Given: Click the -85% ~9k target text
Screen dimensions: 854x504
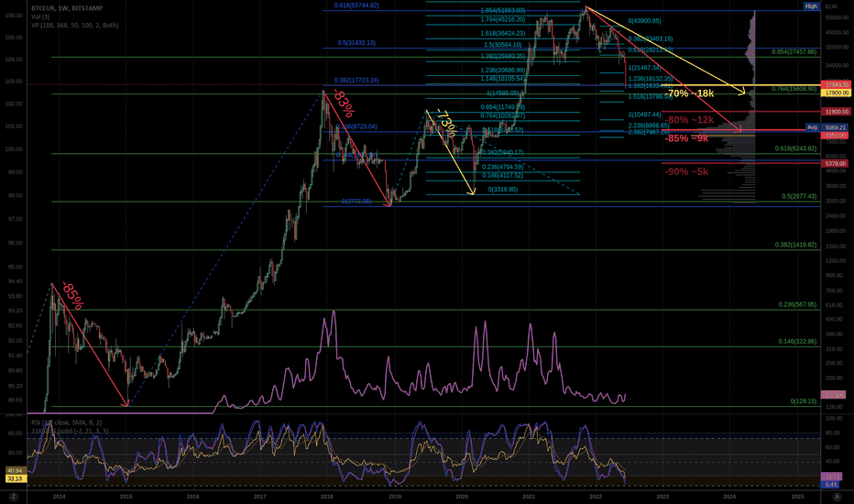Looking at the screenshot, I should pyautogui.click(x=686, y=138).
